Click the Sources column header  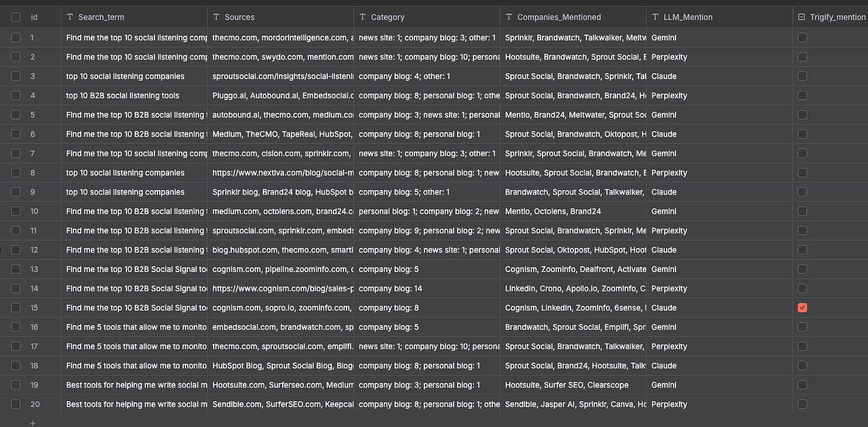[281, 17]
